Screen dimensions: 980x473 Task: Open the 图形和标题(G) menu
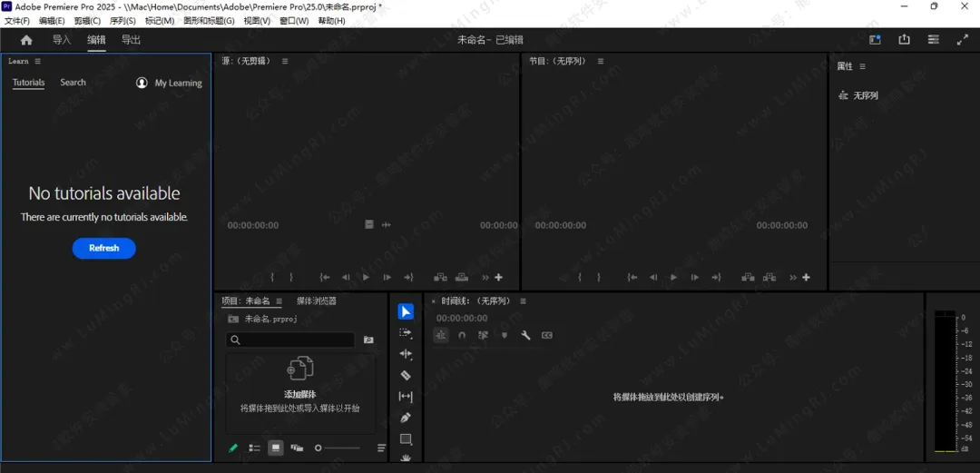click(x=209, y=21)
